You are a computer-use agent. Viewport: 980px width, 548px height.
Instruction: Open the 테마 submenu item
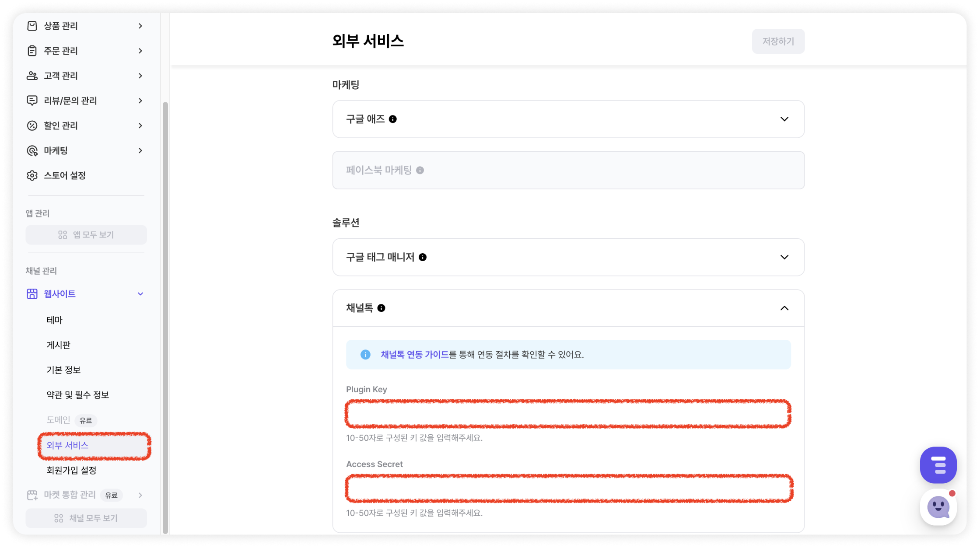55,320
